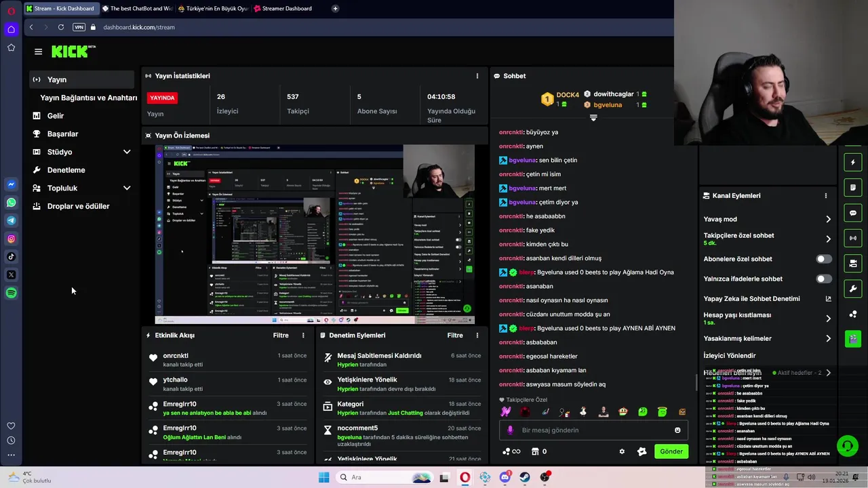Click Filtre in Etkinlik Akışı panel
This screenshot has height=488, width=868.
coord(281,335)
